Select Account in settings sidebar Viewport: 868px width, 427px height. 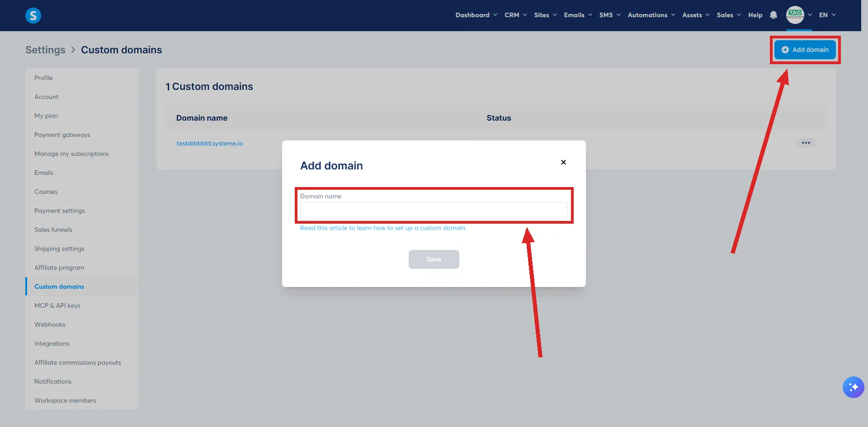pyautogui.click(x=82, y=97)
